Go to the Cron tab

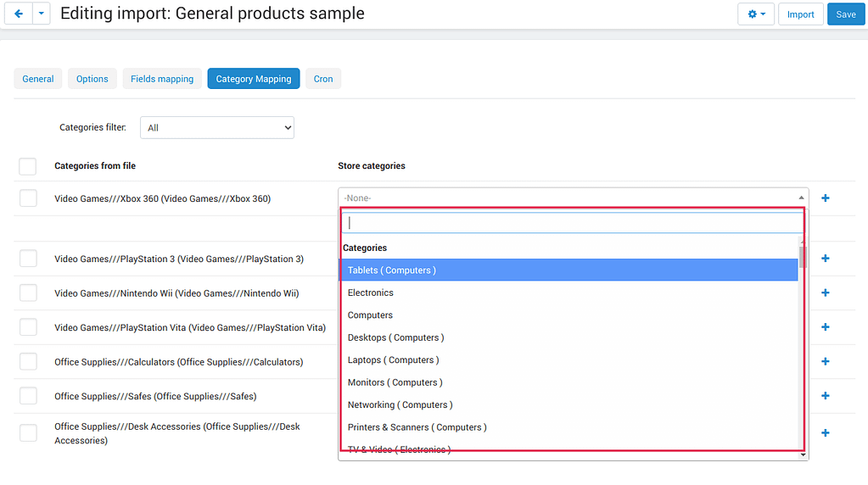coord(323,79)
